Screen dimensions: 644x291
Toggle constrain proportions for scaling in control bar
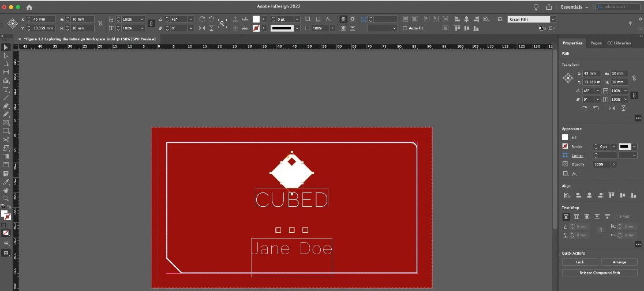point(151,24)
